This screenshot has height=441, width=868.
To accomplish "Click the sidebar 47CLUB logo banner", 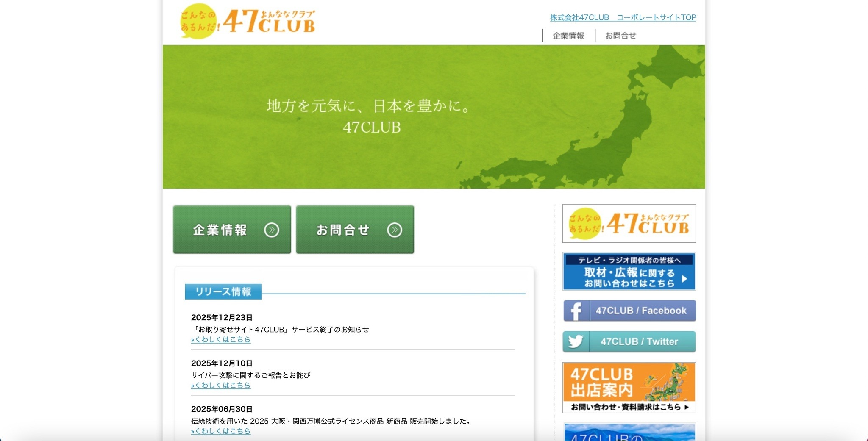I will (629, 223).
